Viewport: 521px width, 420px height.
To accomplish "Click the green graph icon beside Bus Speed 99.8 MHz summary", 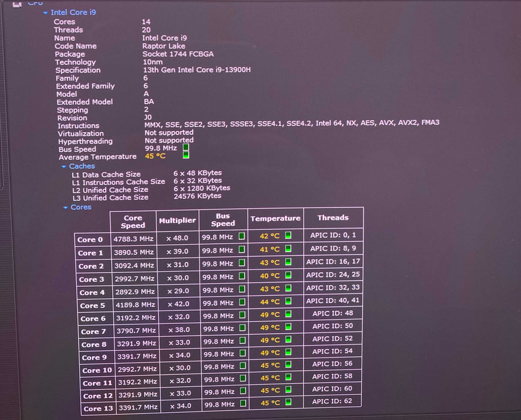I will tap(186, 147).
